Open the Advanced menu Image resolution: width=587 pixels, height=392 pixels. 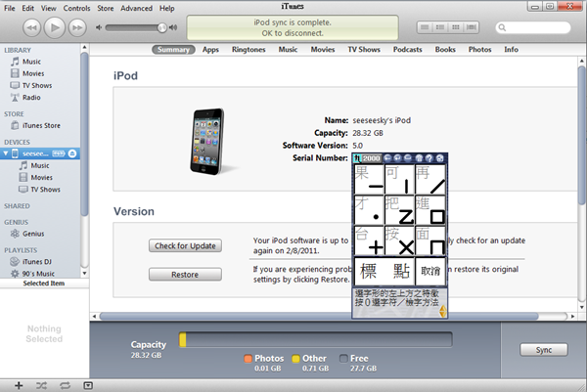[x=136, y=8]
